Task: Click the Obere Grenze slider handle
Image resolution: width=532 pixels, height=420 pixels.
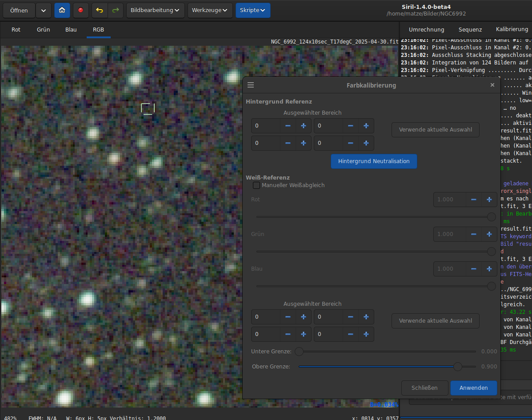Action: (x=458, y=367)
